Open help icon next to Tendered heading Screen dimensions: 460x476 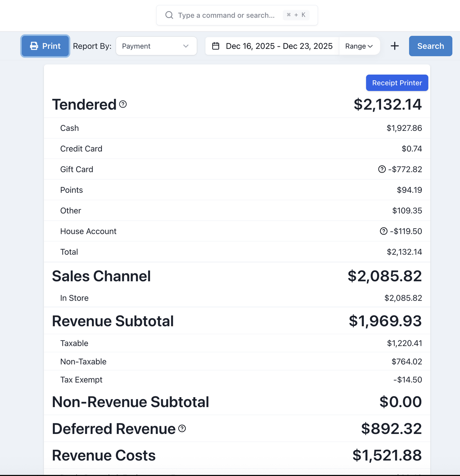click(123, 104)
